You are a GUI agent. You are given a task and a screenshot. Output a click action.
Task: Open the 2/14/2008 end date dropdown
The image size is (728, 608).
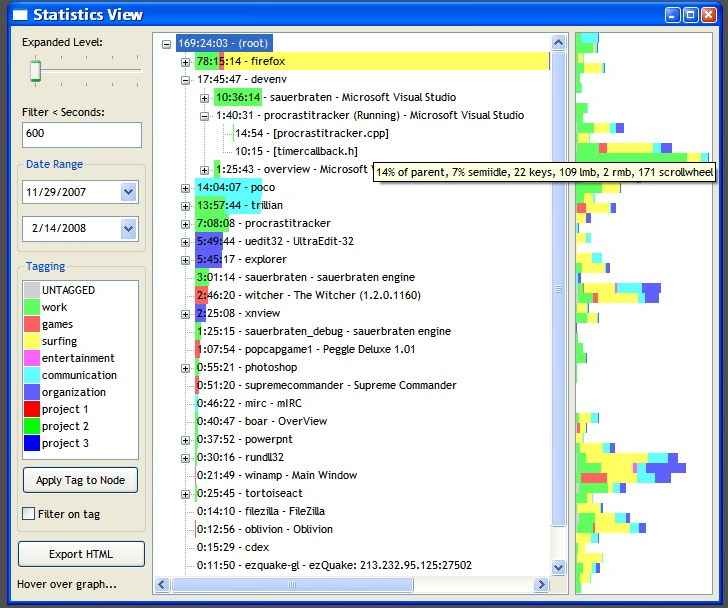[129, 228]
